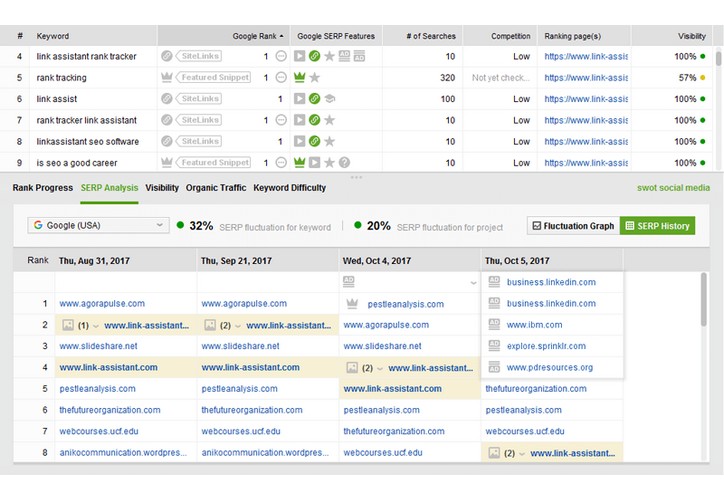Open thefutureorganization.com link in the Oct 5 column
Image resolution: width=724 pixels, height=500 pixels.
pos(536,389)
